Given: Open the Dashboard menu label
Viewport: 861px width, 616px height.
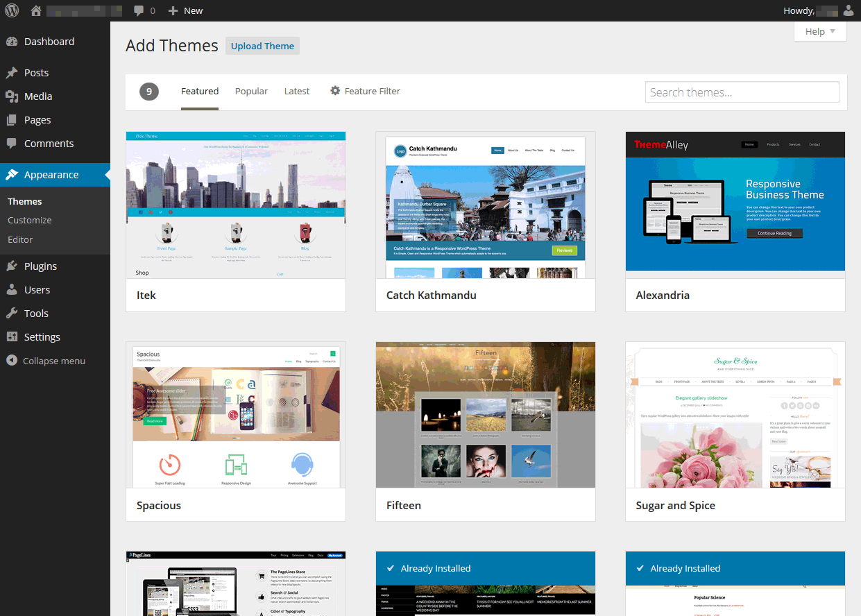Looking at the screenshot, I should click(x=49, y=42).
